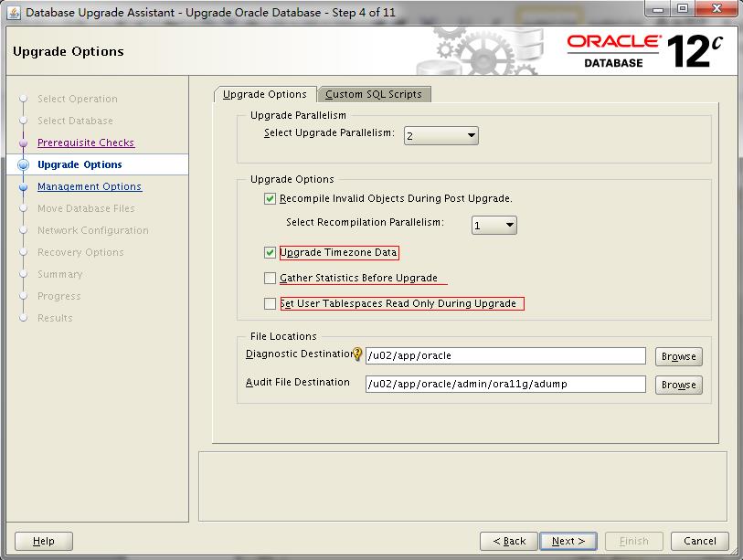Image resolution: width=743 pixels, height=560 pixels.
Task: Click the Management Options step bullet icon
Action: coord(23,187)
